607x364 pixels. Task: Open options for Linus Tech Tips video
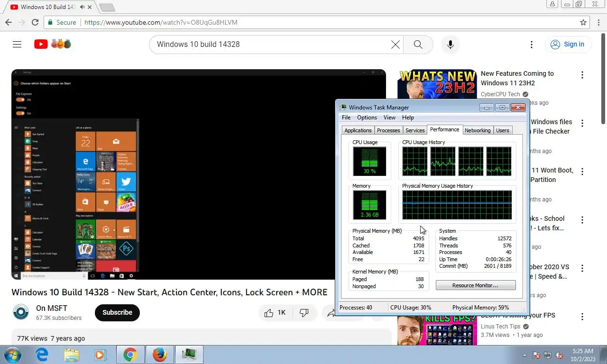pos(582,317)
